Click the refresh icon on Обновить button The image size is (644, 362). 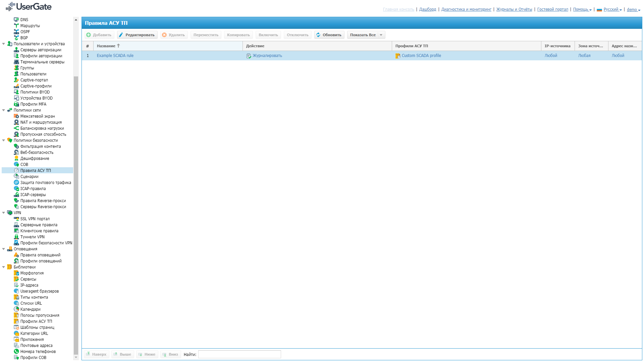pos(318,35)
